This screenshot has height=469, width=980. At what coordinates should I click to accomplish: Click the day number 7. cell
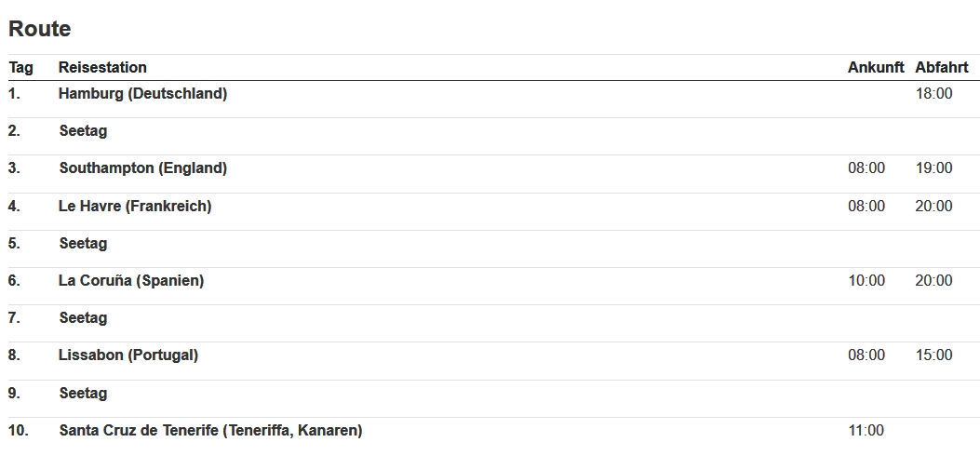pos(14,317)
